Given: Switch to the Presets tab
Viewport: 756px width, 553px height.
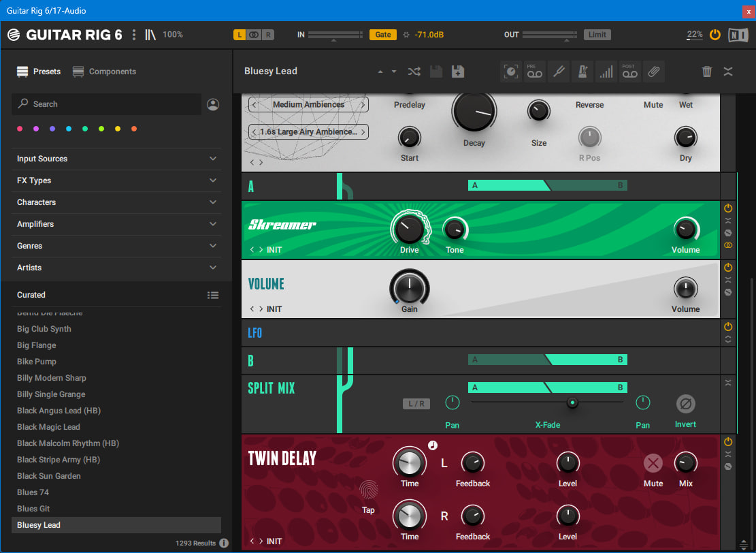Looking at the screenshot, I should tap(39, 72).
